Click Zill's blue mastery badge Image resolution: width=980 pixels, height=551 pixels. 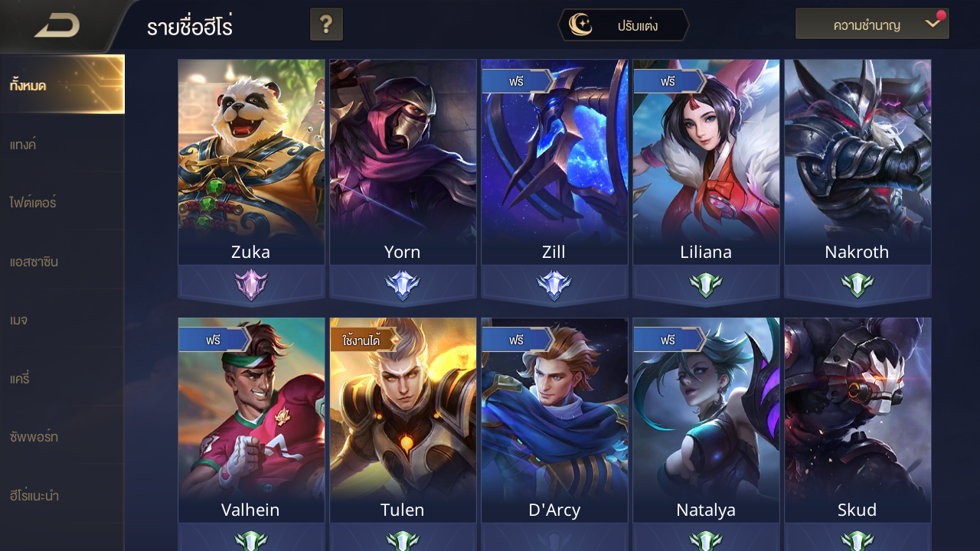[x=554, y=285]
